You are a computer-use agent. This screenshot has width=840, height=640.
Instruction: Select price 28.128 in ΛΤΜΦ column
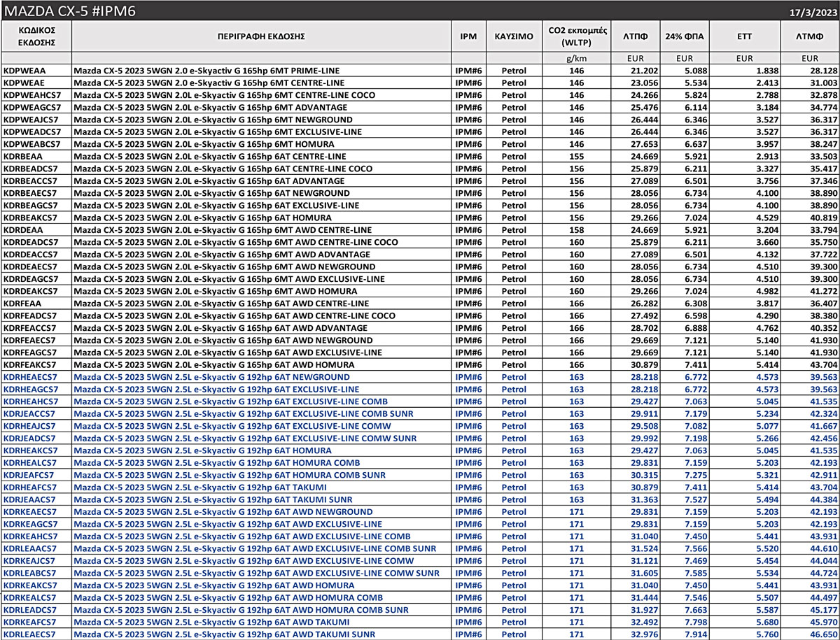[x=824, y=71]
